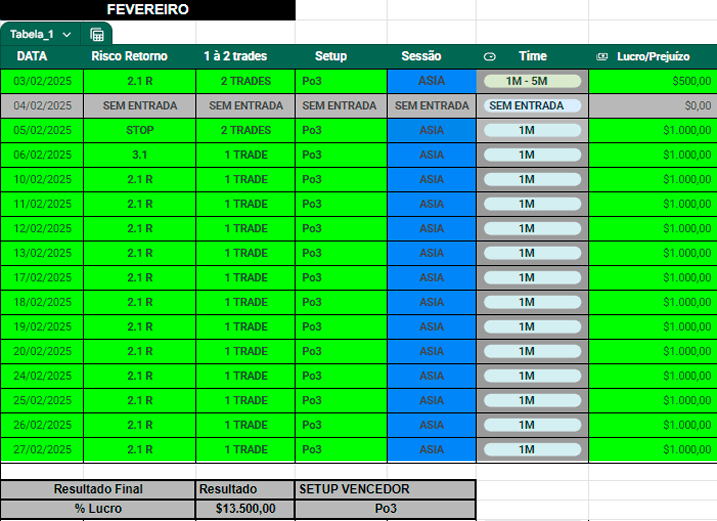This screenshot has width=717, height=521.
Task: Open the 1M - 5M time dropdown chip
Action: (532, 81)
